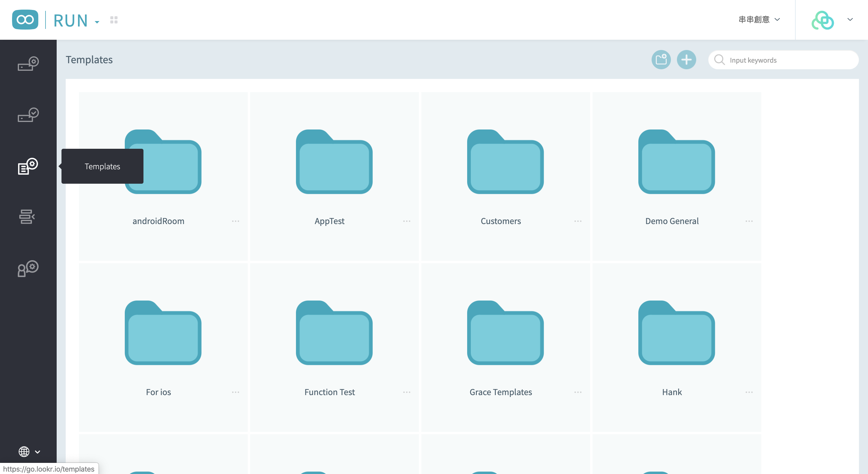This screenshot has height=474, width=868.
Task: Click the Lookr infinity logo
Action: click(25, 20)
